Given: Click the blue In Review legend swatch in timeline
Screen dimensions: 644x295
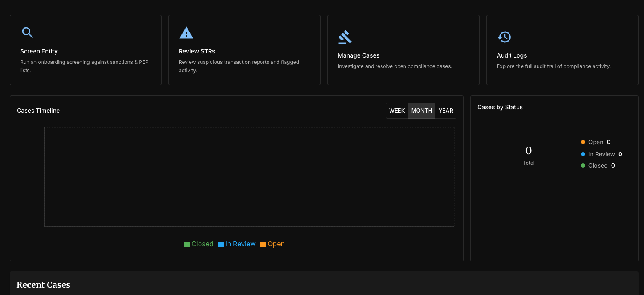Looking at the screenshot, I should (221, 245).
